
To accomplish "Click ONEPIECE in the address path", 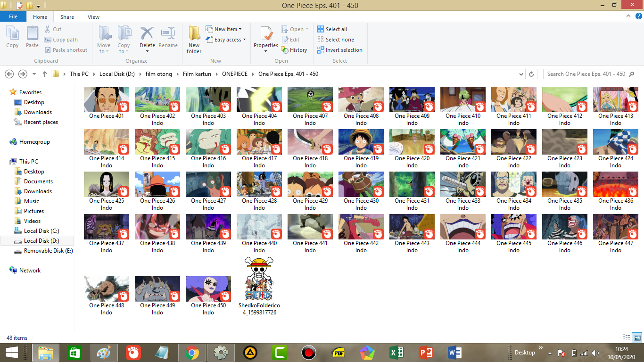I will pos(234,74).
